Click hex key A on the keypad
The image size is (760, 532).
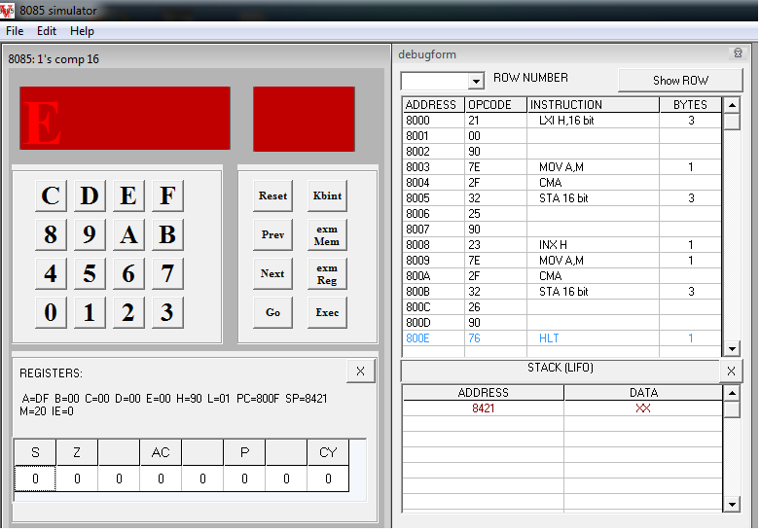[128, 234]
